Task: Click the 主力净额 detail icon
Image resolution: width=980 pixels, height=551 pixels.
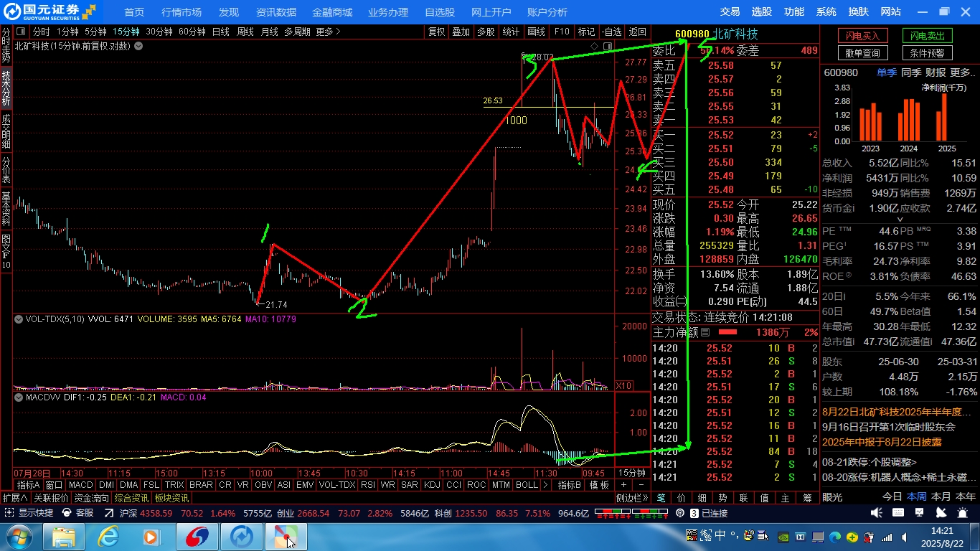Action: tap(705, 332)
